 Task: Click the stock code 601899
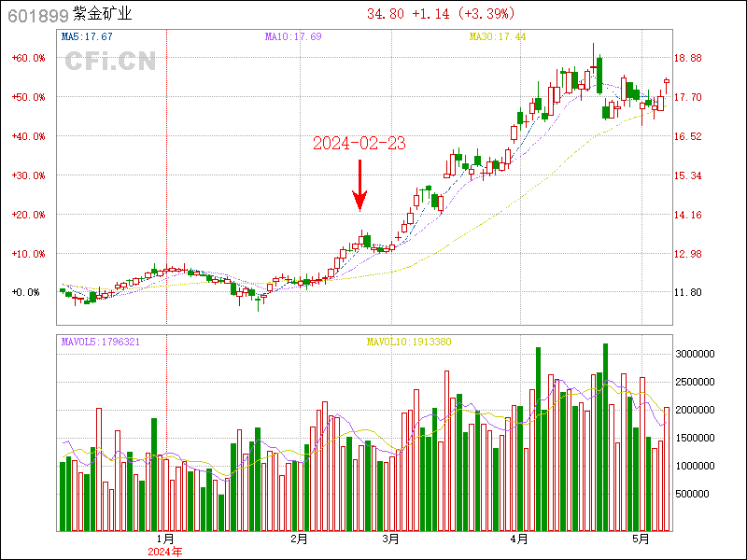coord(38,16)
